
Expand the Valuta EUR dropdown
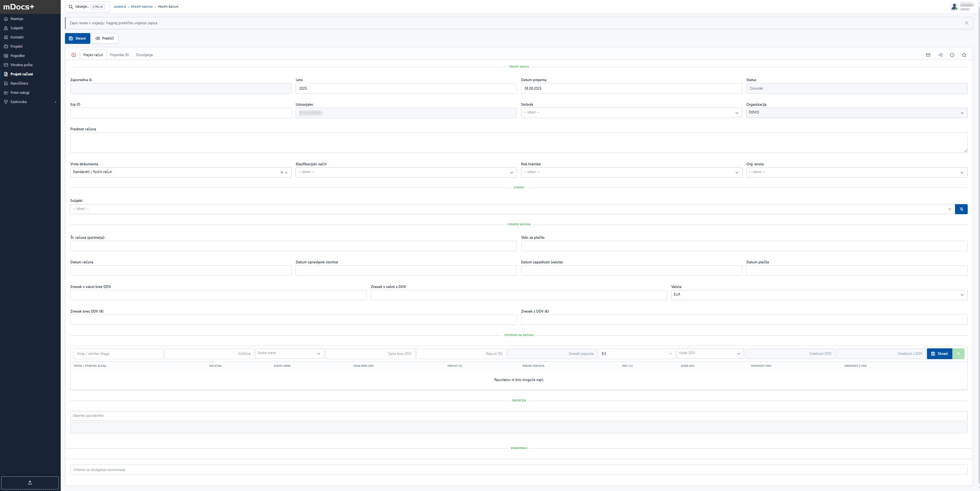(819, 295)
